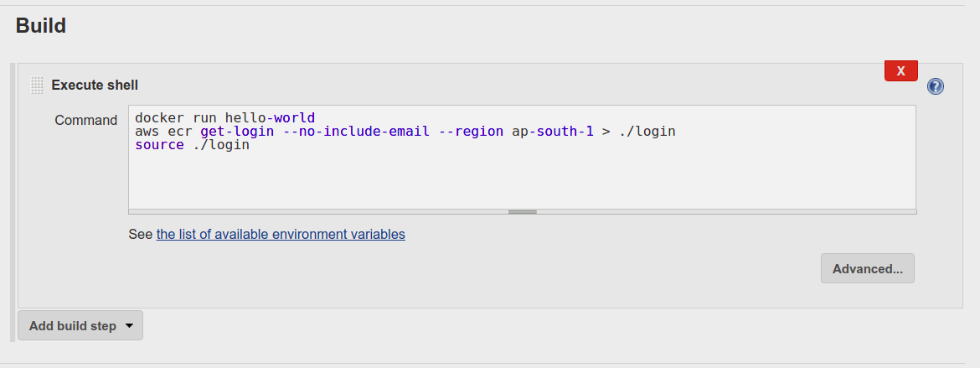Screen dimensions: 980x368
Task: Place cursor on the word aws
Action: coord(147,131)
